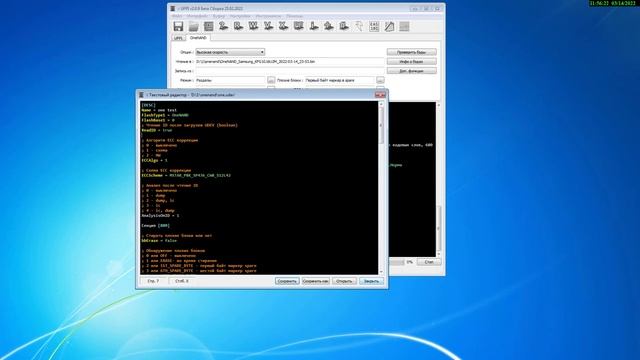Click the ECCScheme value line

click(186, 176)
